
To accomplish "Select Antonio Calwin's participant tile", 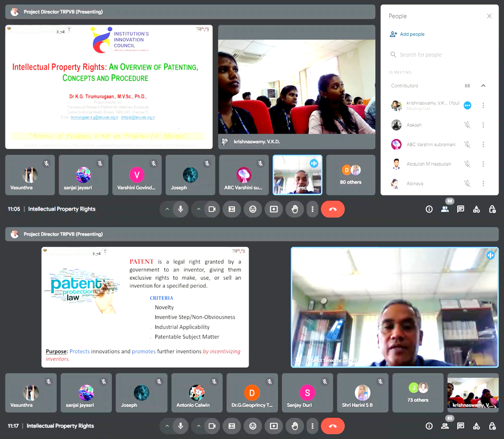I will [197, 393].
